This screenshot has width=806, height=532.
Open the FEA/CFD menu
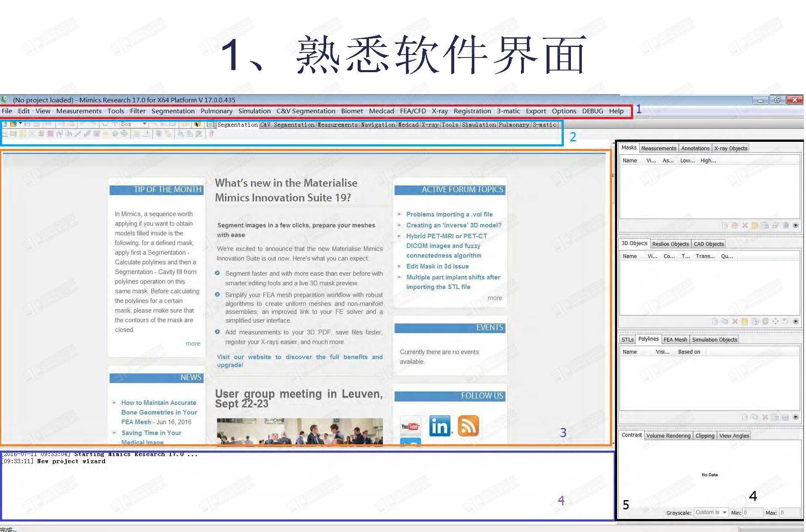point(413,111)
